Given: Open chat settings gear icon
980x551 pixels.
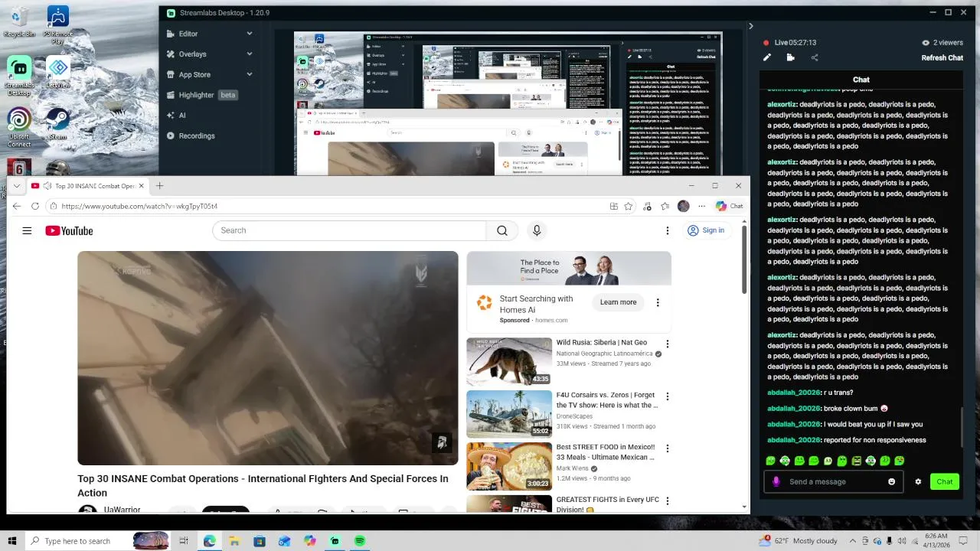Looking at the screenshot, I should 918,481.
